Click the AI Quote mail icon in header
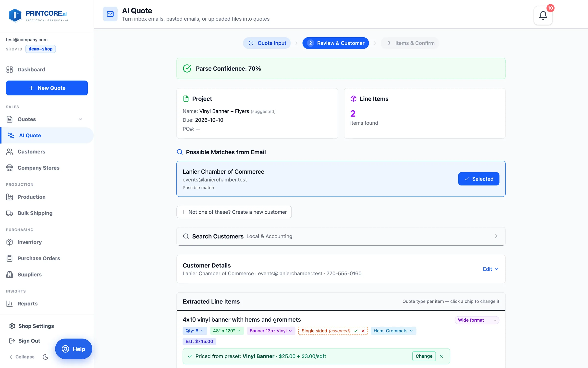This screenshot has width=588, height=368. tap(110, 14)
